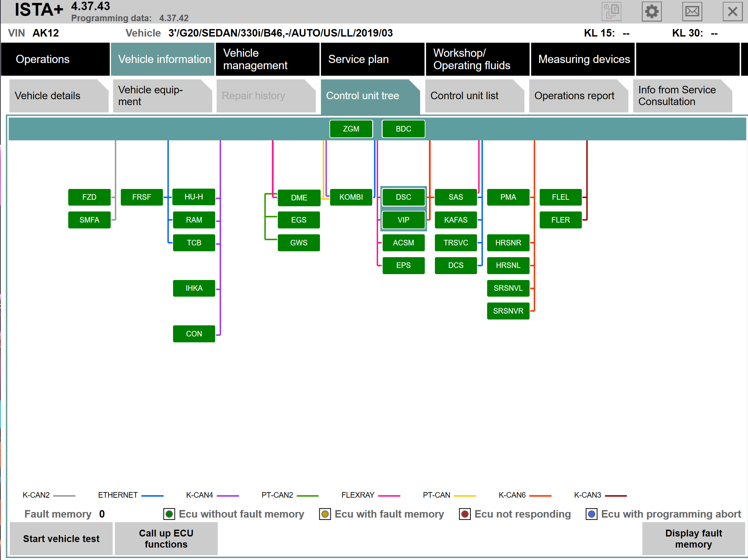Switch to Vehicle information tab

coord(163,59)
